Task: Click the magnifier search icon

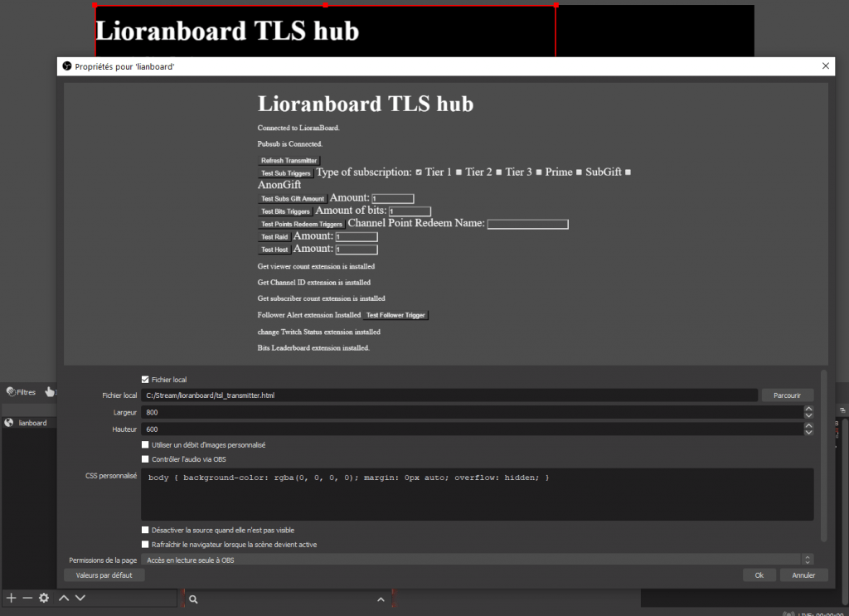Action: (x=193, y=599)
